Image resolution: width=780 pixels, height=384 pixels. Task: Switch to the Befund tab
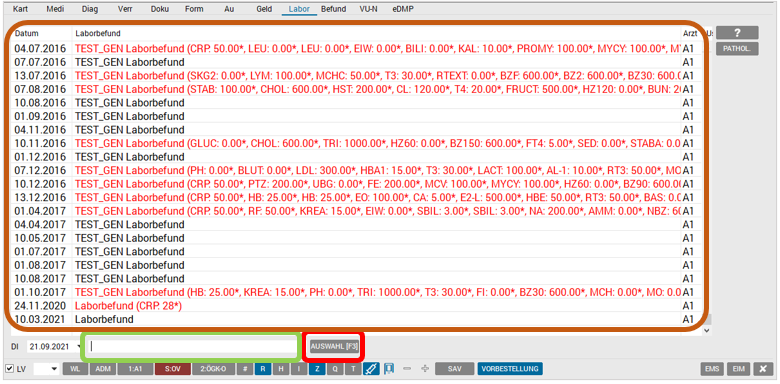[333, 9]
